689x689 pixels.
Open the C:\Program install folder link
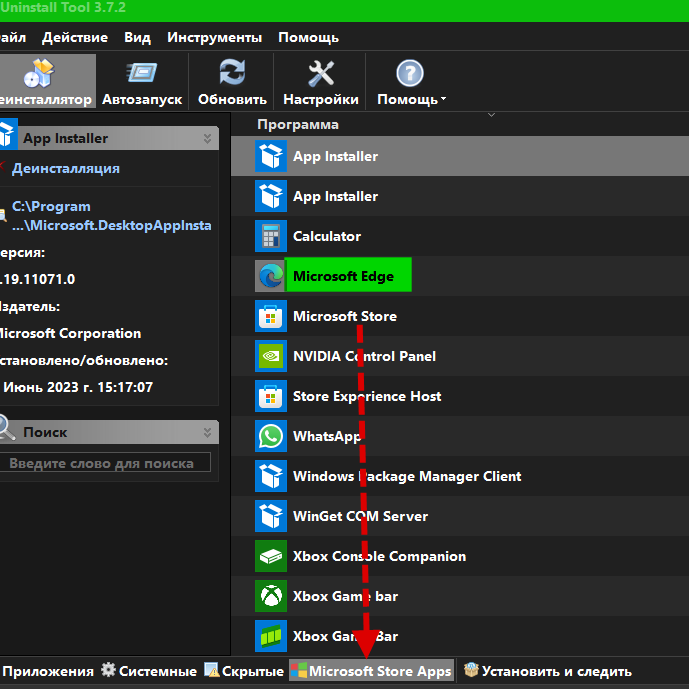pyautogui.click(x=111, y=216)
